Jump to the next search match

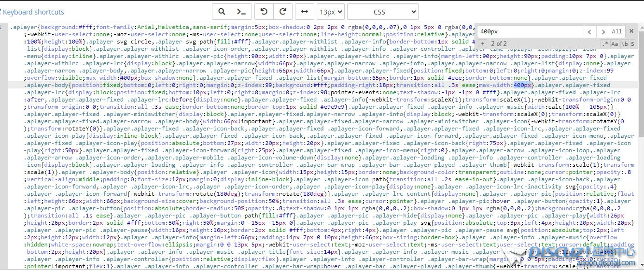[x=602, y=31]
